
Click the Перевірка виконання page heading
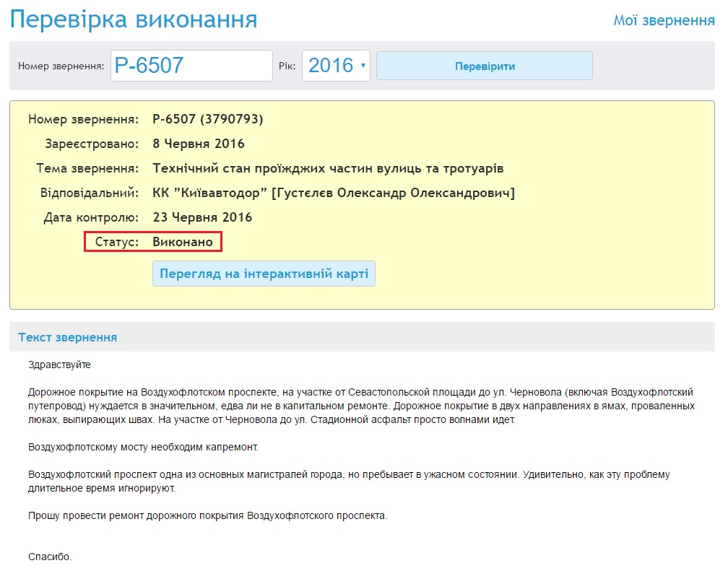134,19
